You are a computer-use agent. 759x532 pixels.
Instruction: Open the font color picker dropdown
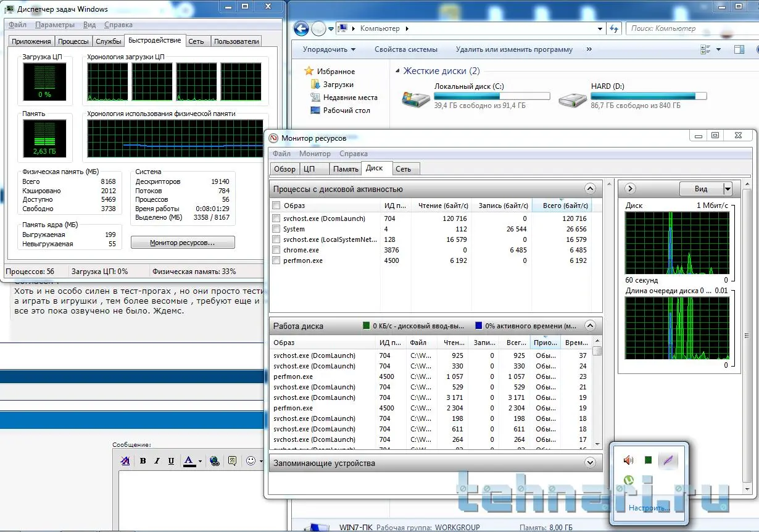tap(200, 462)
